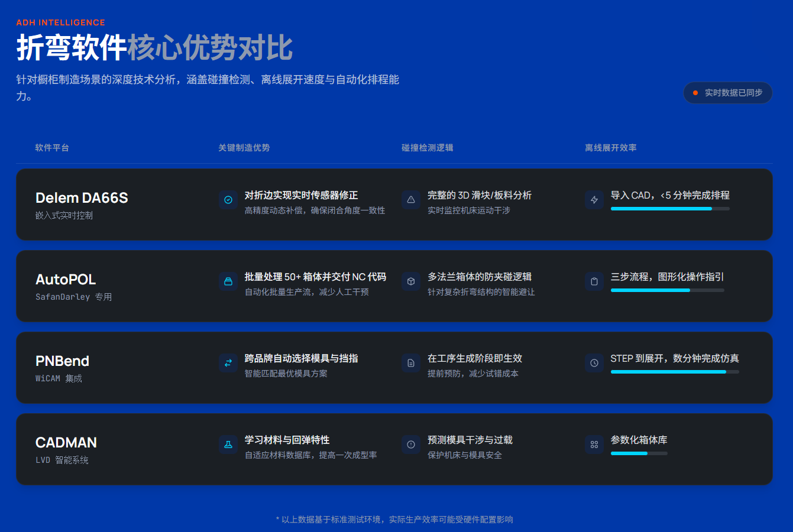Click the clipboard icon beside 三步流程
The width and height of the screenshot is (793, 532).
pos(594,281)
